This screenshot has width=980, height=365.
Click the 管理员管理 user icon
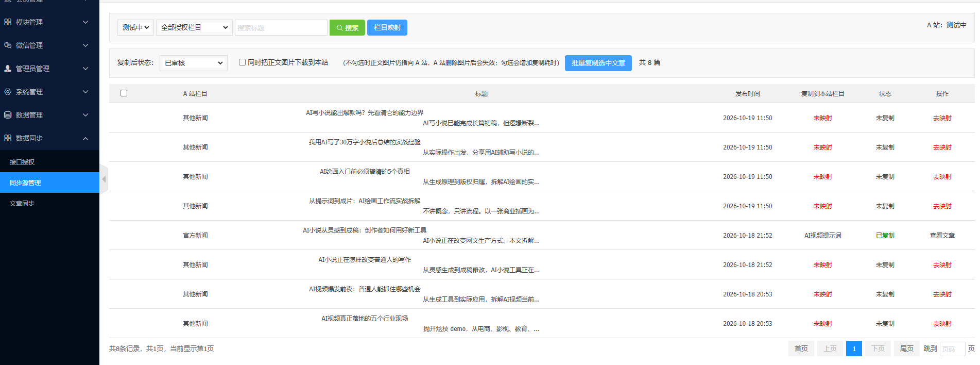pyautogui.click(x=8, y=69)
